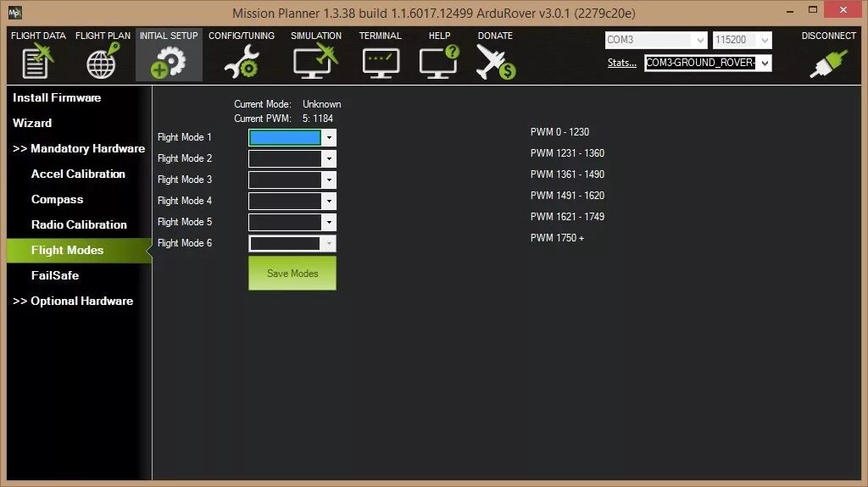868x487 pixels.
Task: Open the Flight Data screen icon
Action: pos(37,62)
